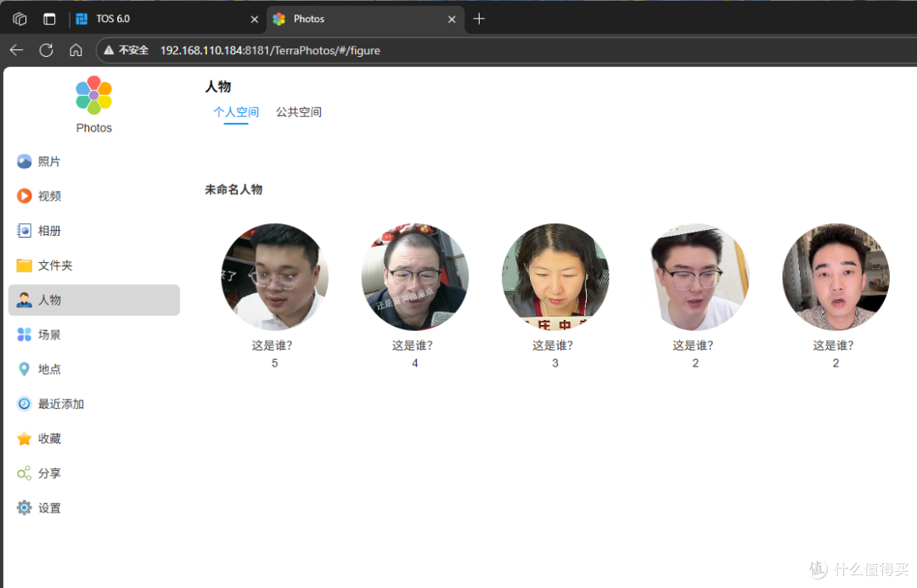Open the 收藏 star icon
This screenshot has width=917, height=588.
pyautogui.click(x=24, y=439)
